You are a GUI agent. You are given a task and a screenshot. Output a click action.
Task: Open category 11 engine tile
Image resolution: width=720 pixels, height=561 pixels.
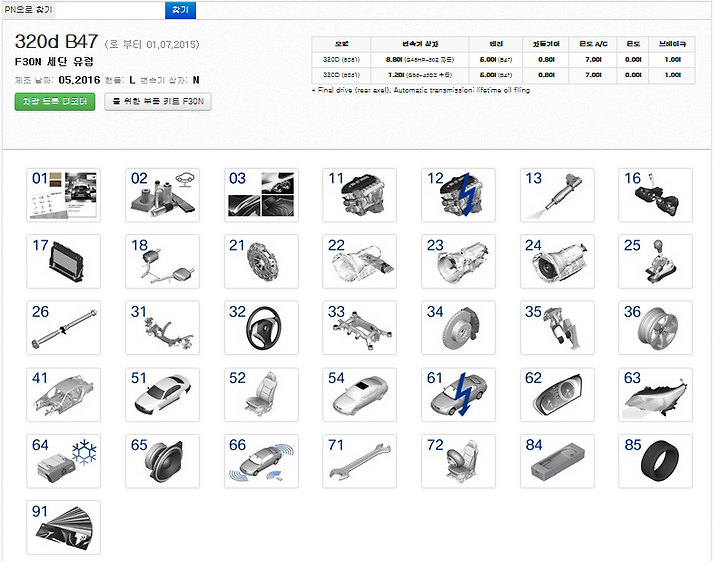[360, 195]
